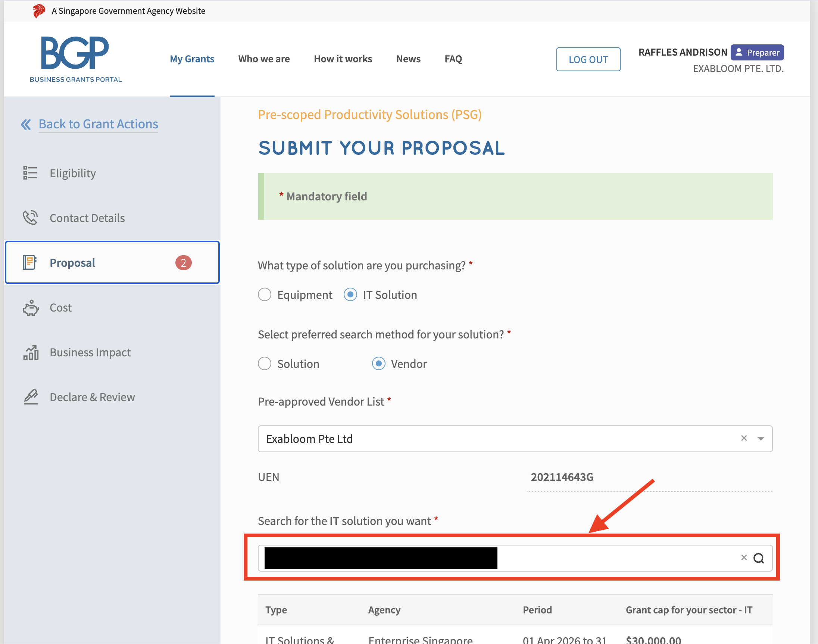Select the IT Solution radio button

click(350, 295)
